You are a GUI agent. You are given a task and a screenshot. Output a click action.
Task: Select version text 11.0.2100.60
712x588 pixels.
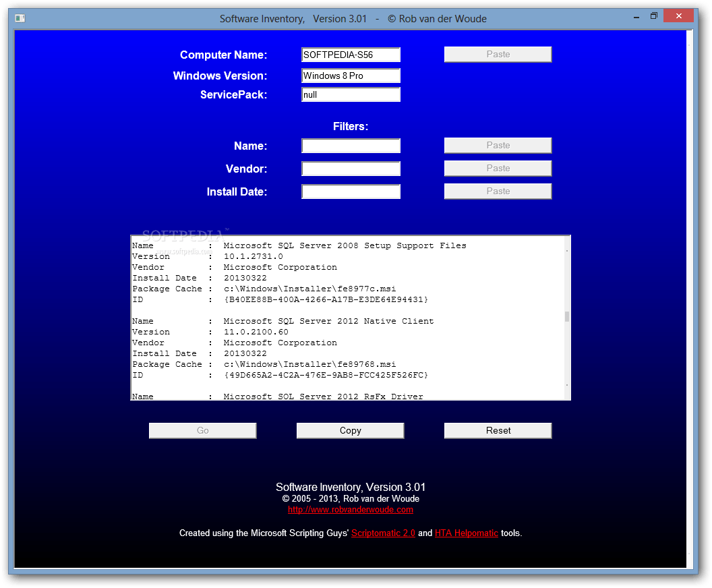pyautogui.click(x=256, y=332)
